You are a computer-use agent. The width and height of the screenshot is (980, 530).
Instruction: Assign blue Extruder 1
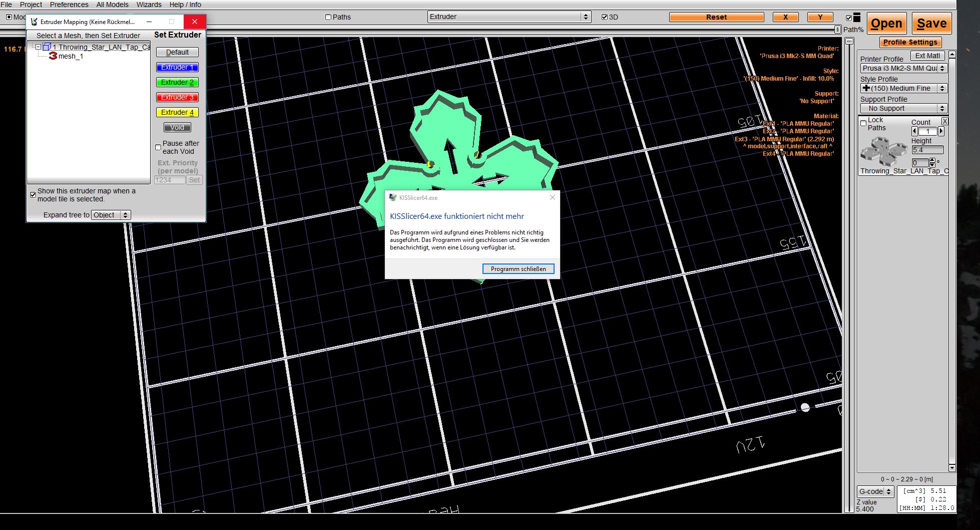tap(177, 67)
